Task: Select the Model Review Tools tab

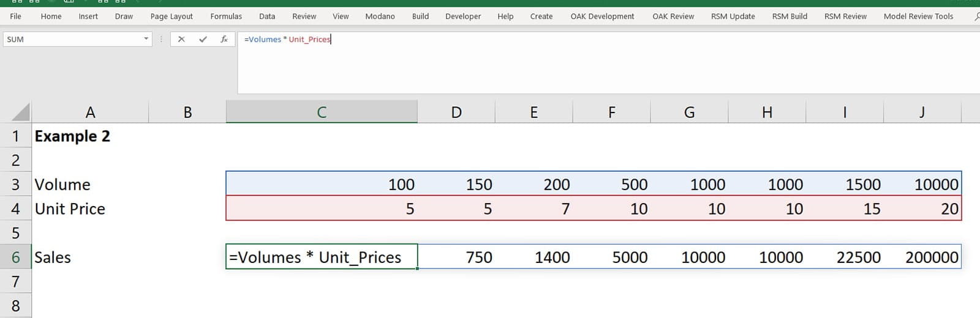Action: (x=918, y=17)
